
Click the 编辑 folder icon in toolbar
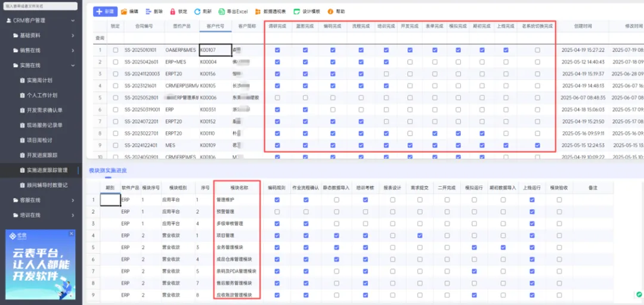point(123,11)
